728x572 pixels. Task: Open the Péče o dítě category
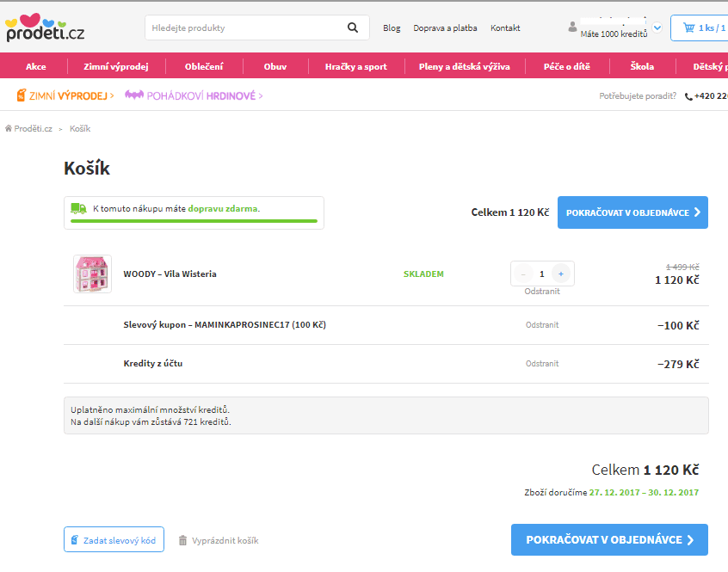click(567, 66)
